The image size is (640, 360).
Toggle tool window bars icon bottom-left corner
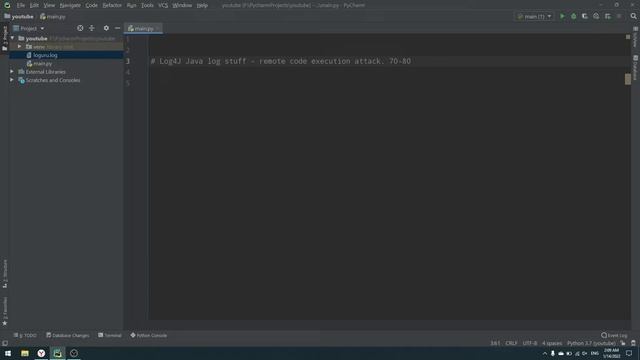pyautogui.click(x=5, y=343)
